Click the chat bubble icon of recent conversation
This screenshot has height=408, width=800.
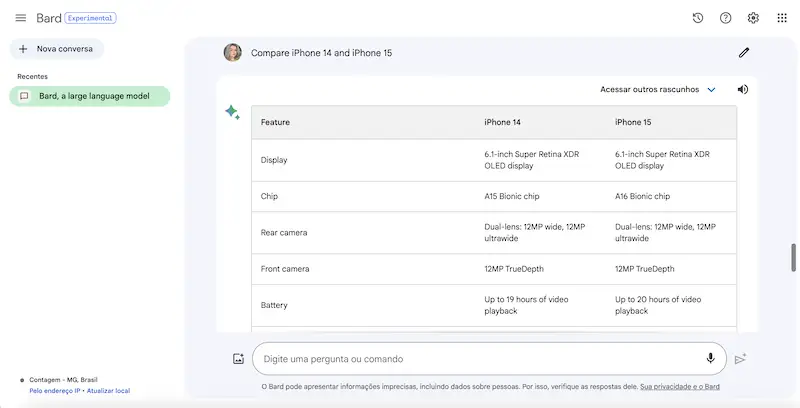24,96
